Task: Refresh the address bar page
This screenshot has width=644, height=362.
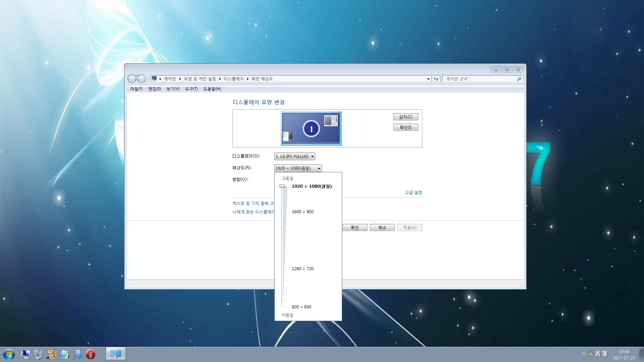Action: click(x=436, y=79)
